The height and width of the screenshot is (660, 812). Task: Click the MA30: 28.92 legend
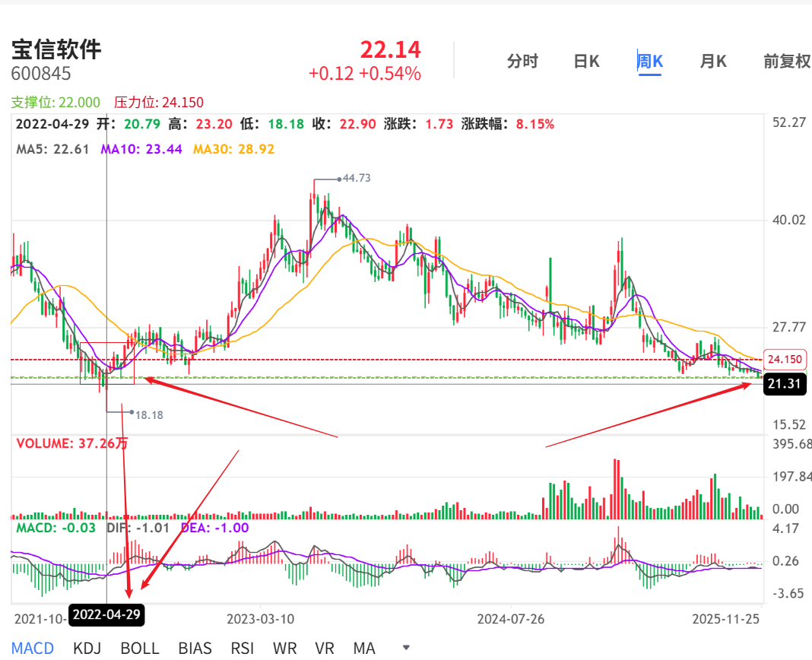(x=233, y=149)
